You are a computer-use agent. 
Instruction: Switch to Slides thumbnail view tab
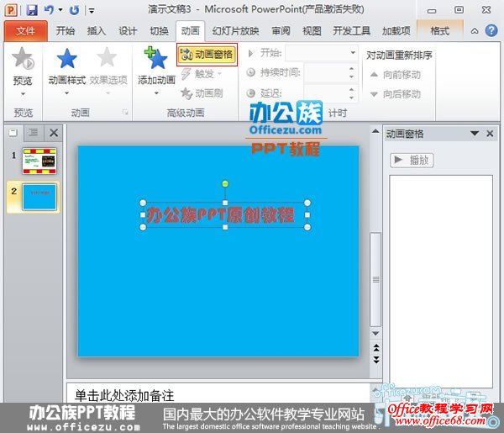14,133
